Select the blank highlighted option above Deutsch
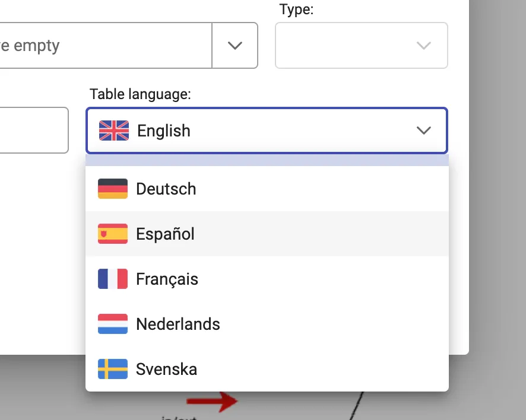Screen dimensions: 526x420 click(x=267, y=161)
